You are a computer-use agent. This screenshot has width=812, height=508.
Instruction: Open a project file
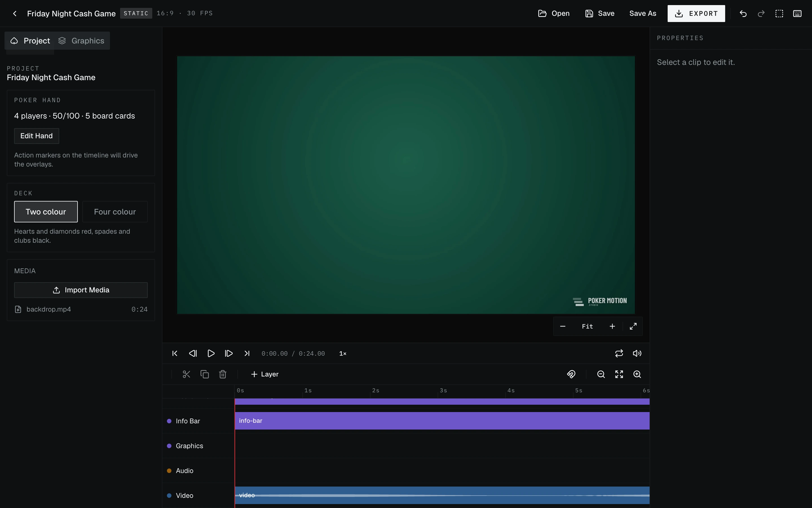click(x=554, y=14)
